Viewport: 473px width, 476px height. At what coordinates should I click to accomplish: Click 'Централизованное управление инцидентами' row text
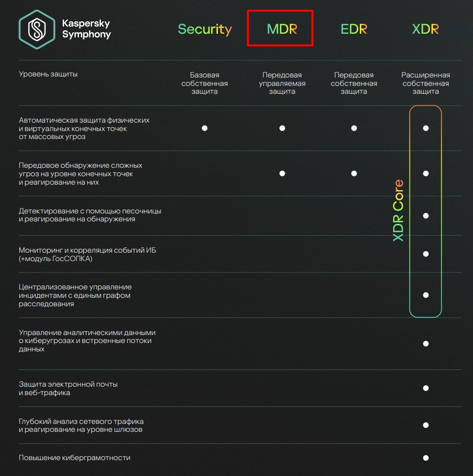click(x=75, y=295)
